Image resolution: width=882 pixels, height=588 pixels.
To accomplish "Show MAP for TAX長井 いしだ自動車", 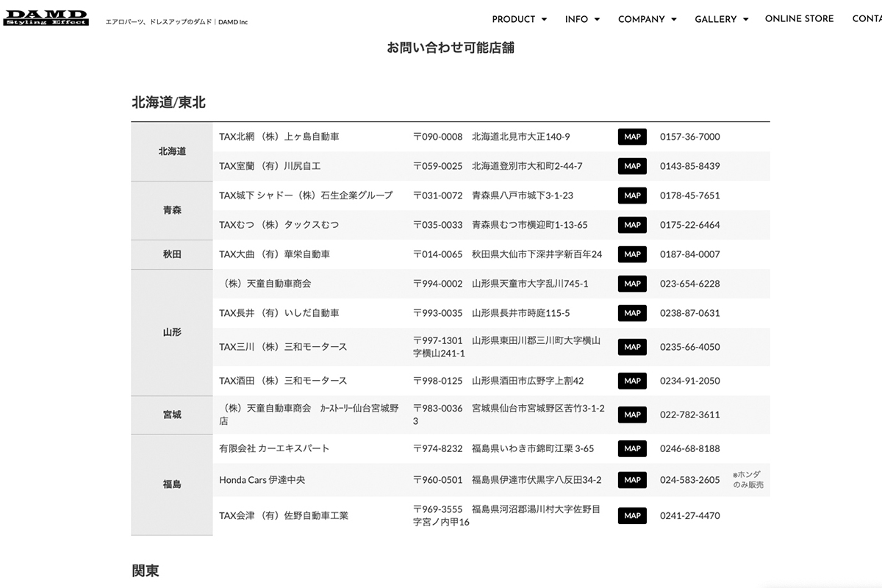I will (632, 313).
